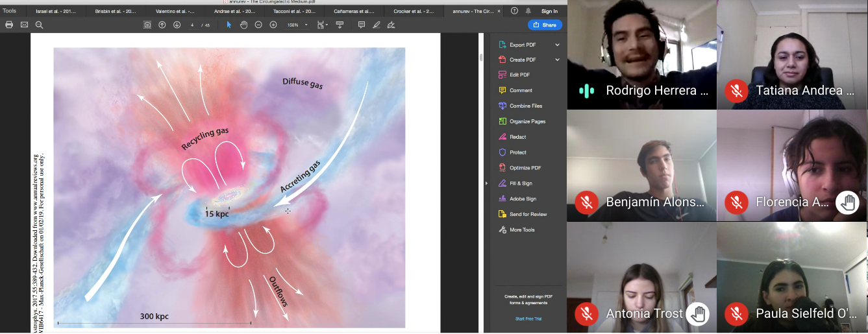Expand Export PDF options chevron
The width and height of the screenshot is (868, 334).
pyautogui.click(x=557, y=45)
